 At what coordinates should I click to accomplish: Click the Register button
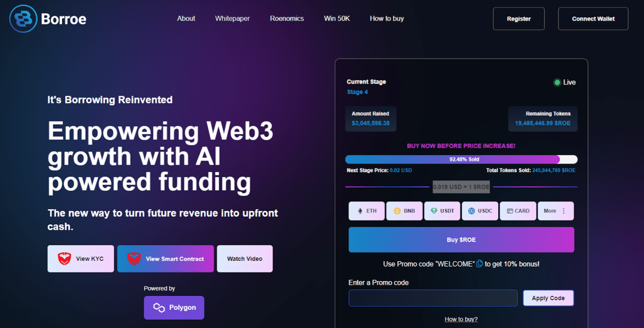click(x=519, y=19)
